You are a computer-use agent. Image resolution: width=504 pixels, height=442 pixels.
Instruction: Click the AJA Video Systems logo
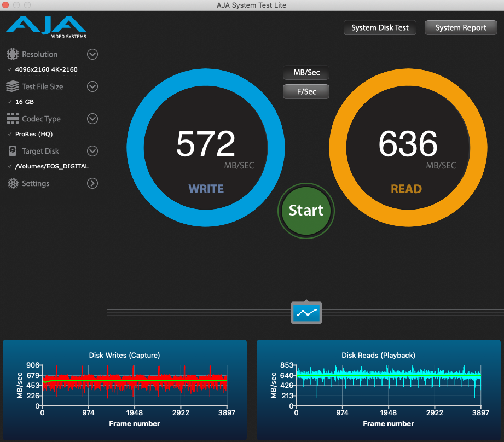click(46, 27)
